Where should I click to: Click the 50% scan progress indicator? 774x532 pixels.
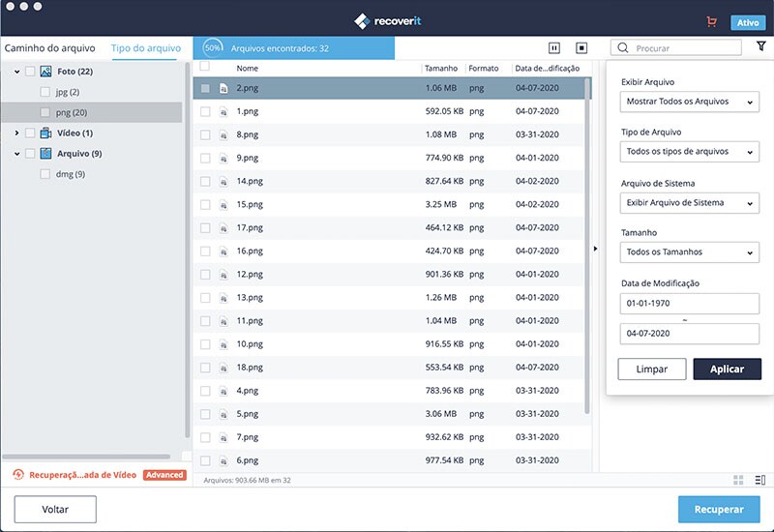point(213,47)
